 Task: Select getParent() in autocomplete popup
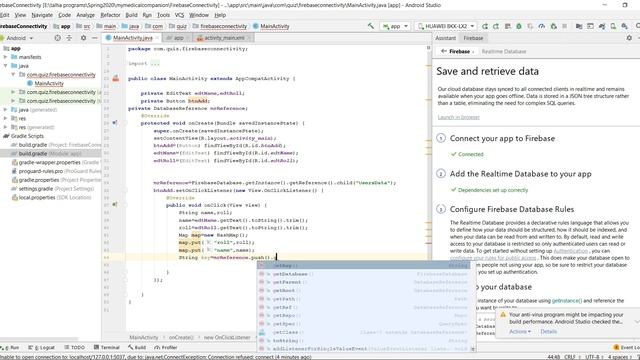click(x=364, y=282)
